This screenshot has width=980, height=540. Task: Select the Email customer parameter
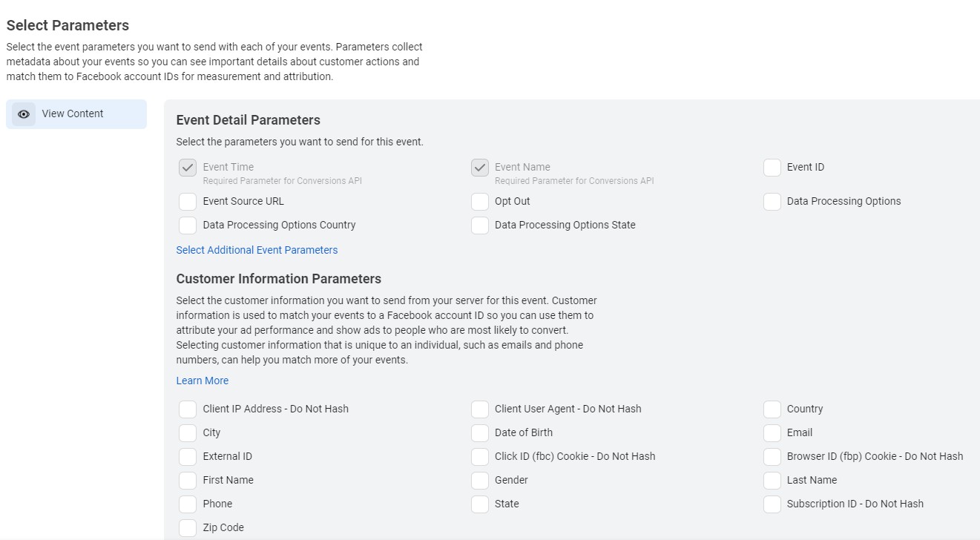point(772,433)
